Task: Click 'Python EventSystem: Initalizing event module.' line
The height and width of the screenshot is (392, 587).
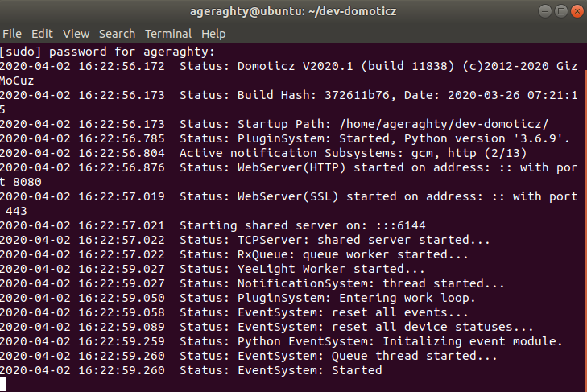Action: pyautogui.click(x=281, y=341)
